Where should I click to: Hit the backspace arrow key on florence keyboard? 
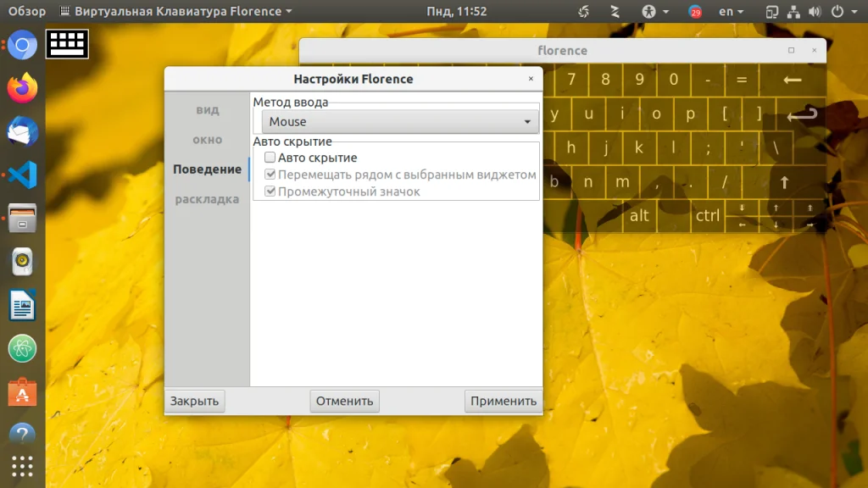point(793,80)
